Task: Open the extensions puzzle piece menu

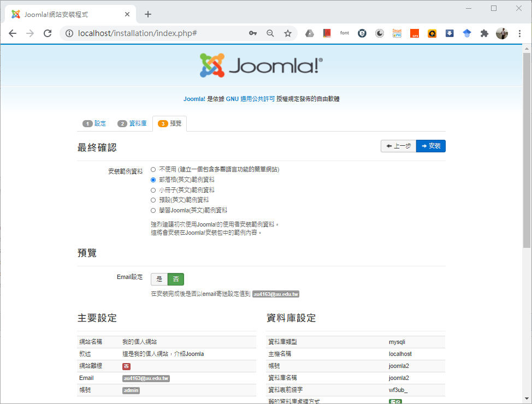Action: tap(484, 33)
